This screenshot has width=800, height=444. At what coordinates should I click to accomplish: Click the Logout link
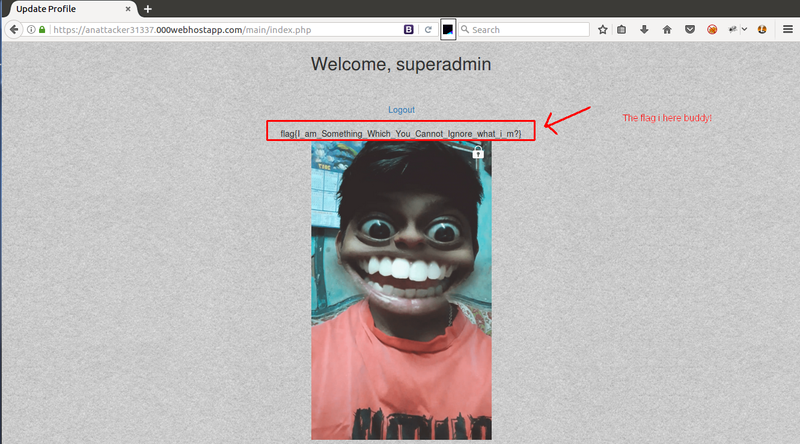[x=401, y=110]
